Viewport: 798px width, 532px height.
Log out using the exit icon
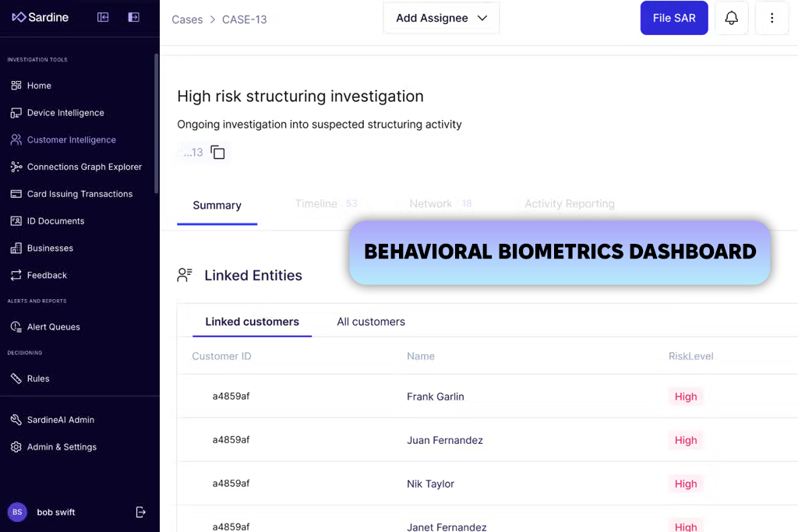(141, 513)
